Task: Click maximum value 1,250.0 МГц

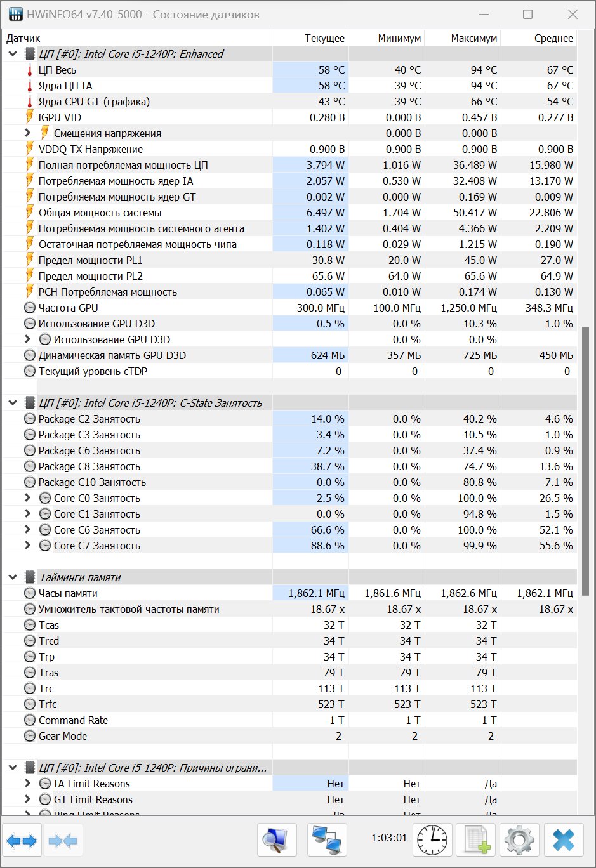Action: pos(469,308)
